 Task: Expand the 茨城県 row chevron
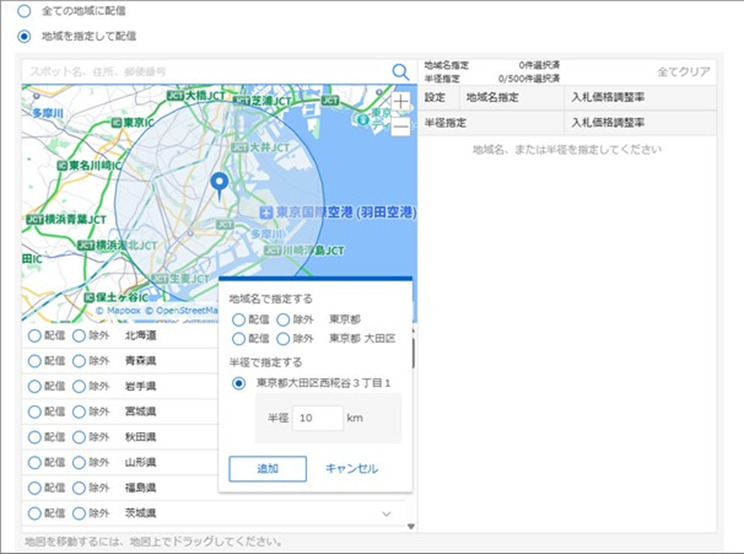386,513
